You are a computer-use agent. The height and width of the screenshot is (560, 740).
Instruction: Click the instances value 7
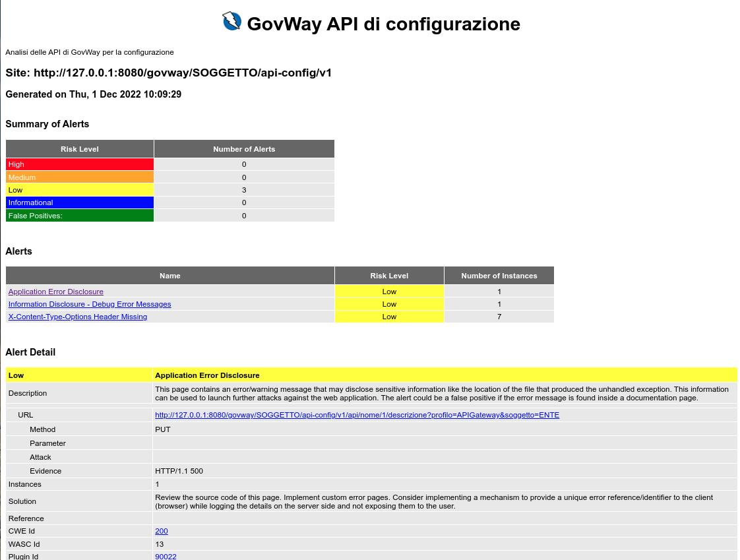[x=499, y=317]
